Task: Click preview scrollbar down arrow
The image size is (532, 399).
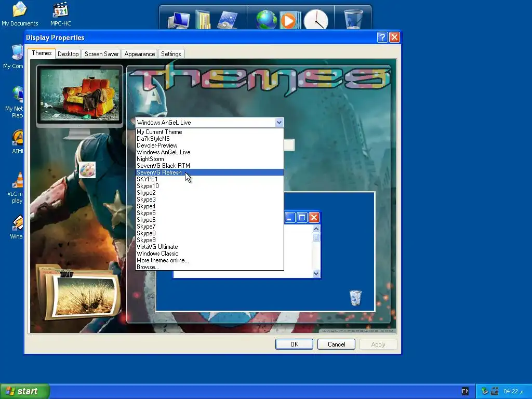Action: click(316, 273)
